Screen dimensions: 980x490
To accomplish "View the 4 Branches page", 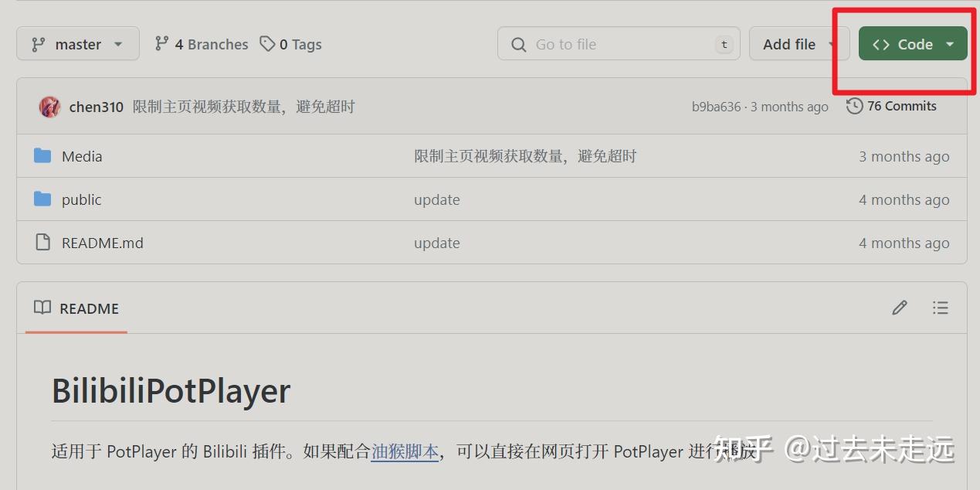I will point(209,43).
